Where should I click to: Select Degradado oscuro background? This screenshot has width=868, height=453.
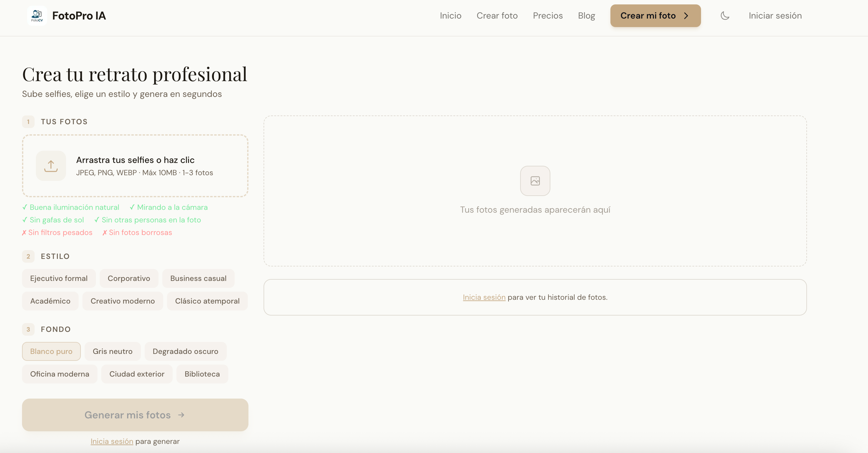pos(185,351)
